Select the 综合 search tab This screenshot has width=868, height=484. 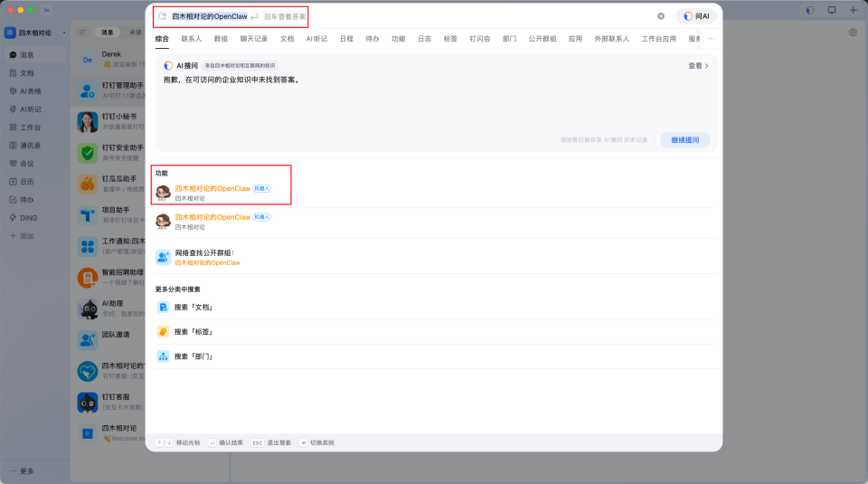[x=162, y=39]
